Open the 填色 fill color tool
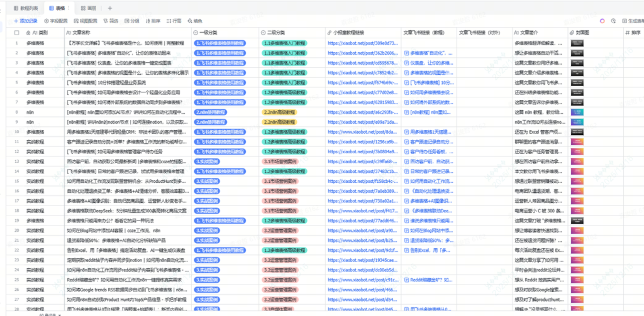This screenshot has height=316, width=644. tap(195, 21)
